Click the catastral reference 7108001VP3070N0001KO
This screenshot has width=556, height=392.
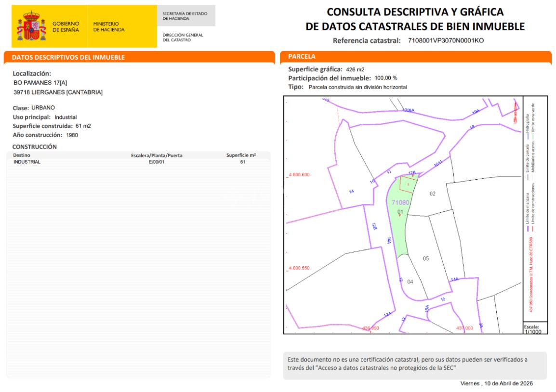(442, 41)
